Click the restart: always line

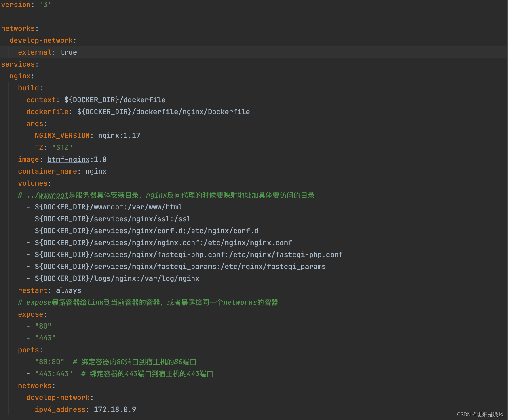point(50,290)
